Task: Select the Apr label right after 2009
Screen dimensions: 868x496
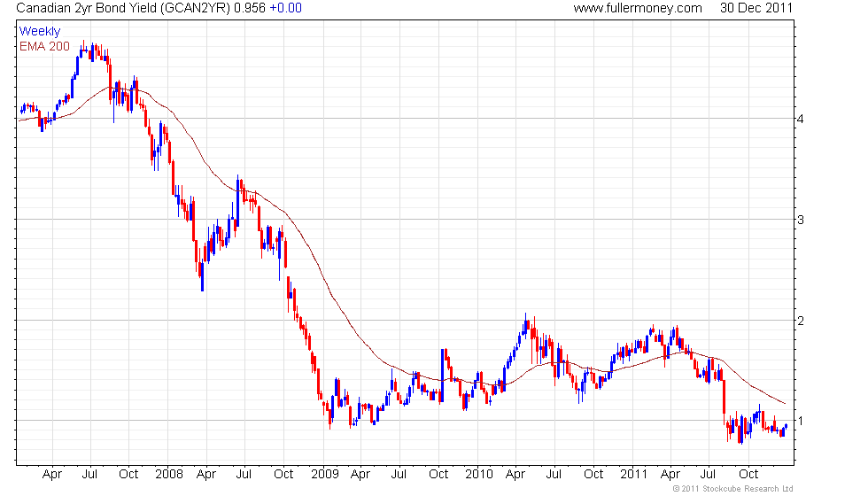Action: pyautogui.click(x=360, y=475)
